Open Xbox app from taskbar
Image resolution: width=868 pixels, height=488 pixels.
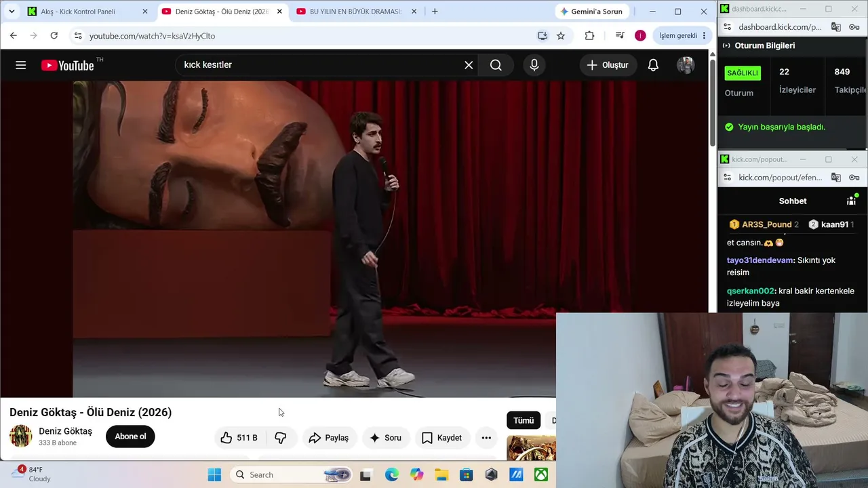(x=541, y=474)
